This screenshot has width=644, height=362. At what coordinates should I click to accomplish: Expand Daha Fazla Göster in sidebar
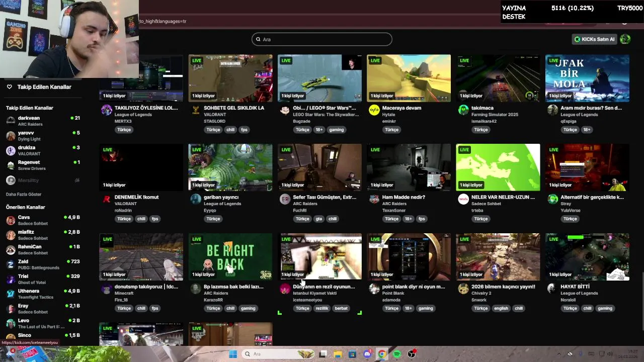point(24,194)
